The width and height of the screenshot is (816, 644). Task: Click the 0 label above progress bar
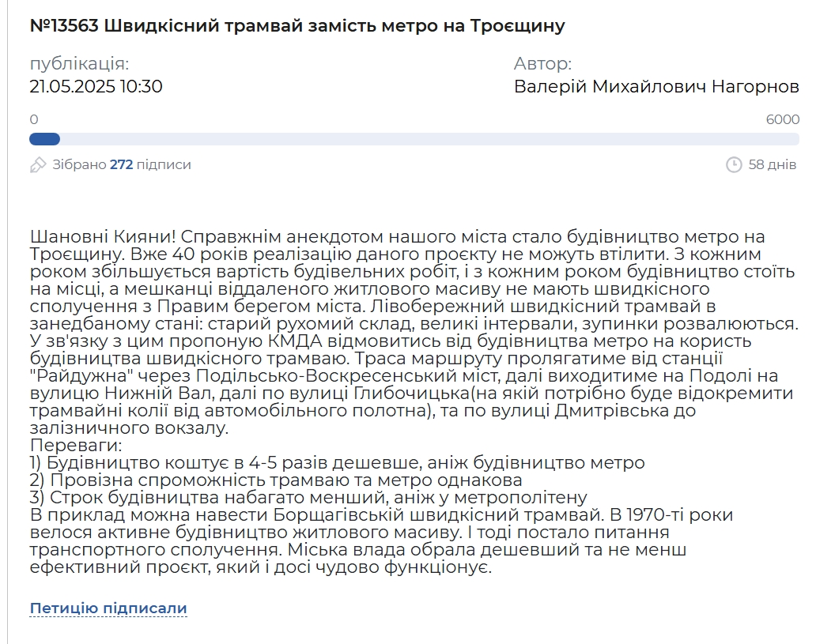pyautogui.click(x=34, y=119)
